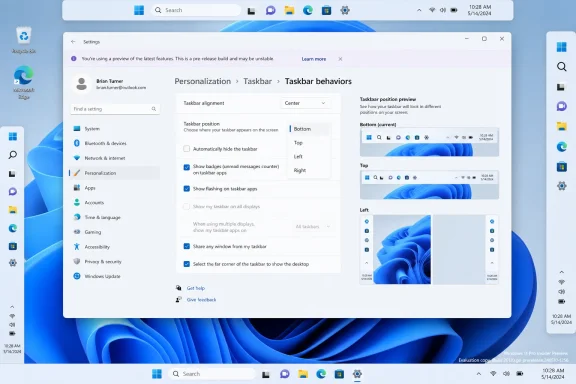Click the Start logo on the left taskbar
The image size is (576, 384).
tap(13, 137)
